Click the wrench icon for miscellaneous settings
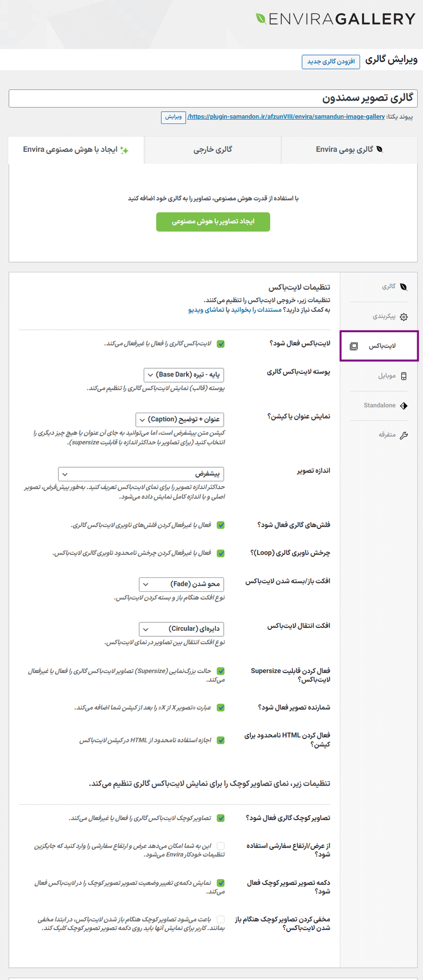Viewport: 423px width, 980px height. pos(404,435)
